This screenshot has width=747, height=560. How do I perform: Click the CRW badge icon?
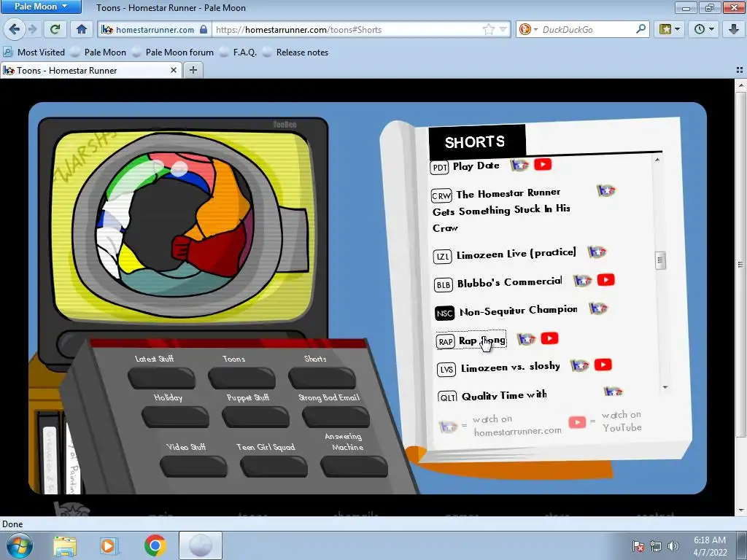point(441,195)
